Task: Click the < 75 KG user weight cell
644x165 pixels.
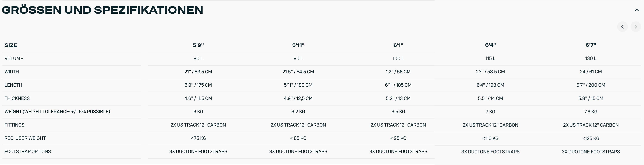Action: pyautogui.click(x=198, y=138)
